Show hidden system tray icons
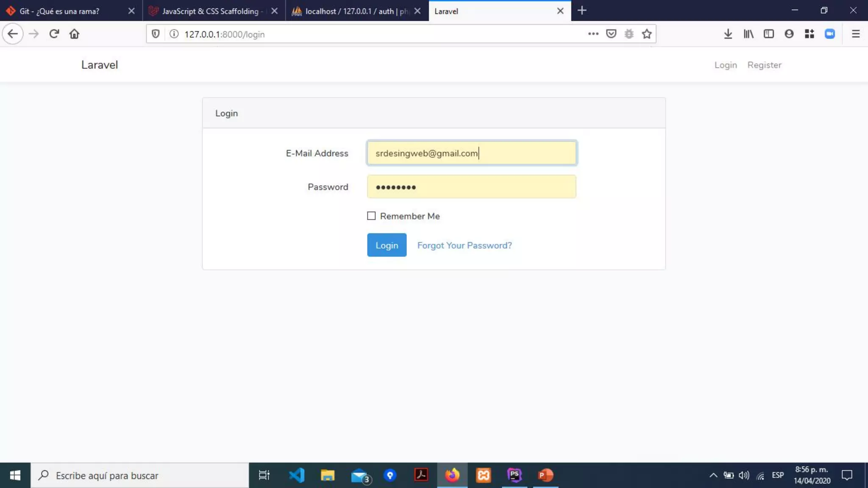This screenshot has width=868, height=488. click(x=713, y=475)
